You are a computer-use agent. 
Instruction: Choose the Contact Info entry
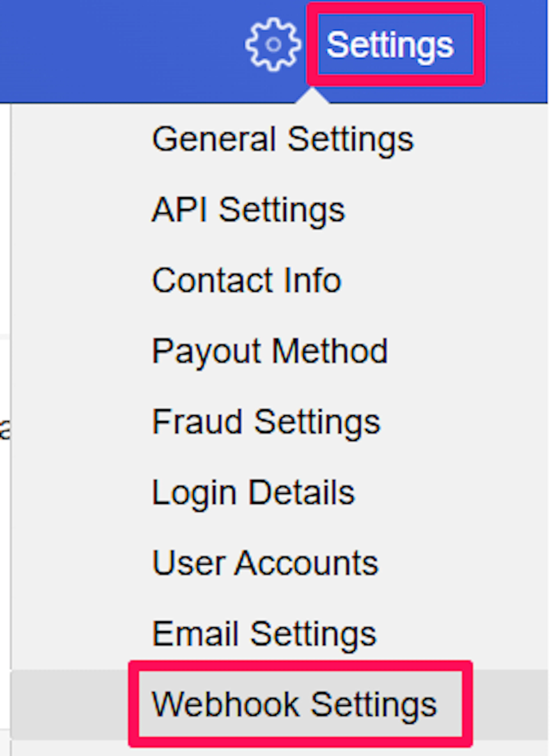[x=247, y=281]
